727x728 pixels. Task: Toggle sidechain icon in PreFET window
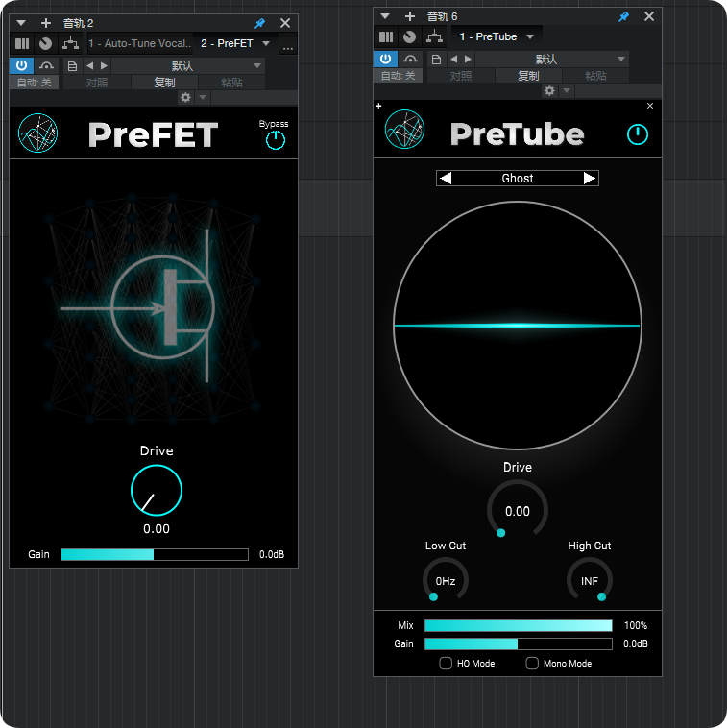46,65
